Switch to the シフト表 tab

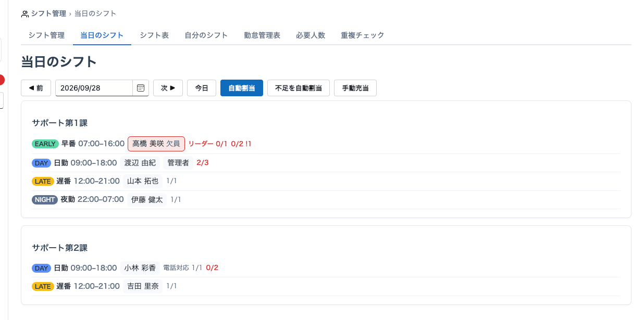click(154, 35)
